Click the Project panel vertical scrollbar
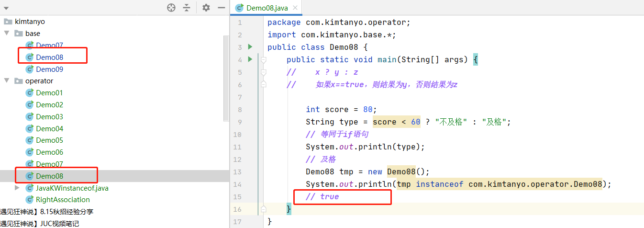Image resolution: width=644 pixels, height=228 pixels. pyautogui.click(x=227, y=79)
